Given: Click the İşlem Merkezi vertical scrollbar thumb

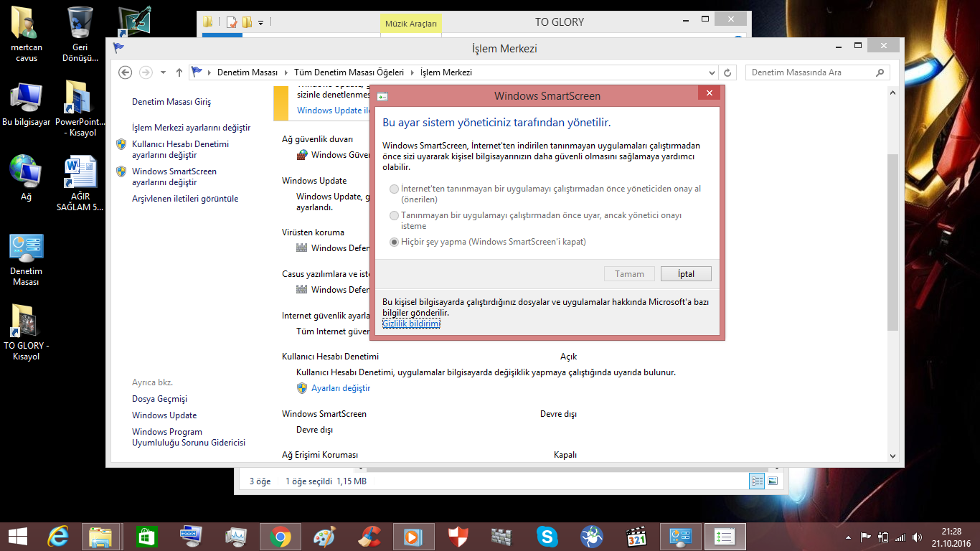Looking at the screenshot, I should pos(892,242).
